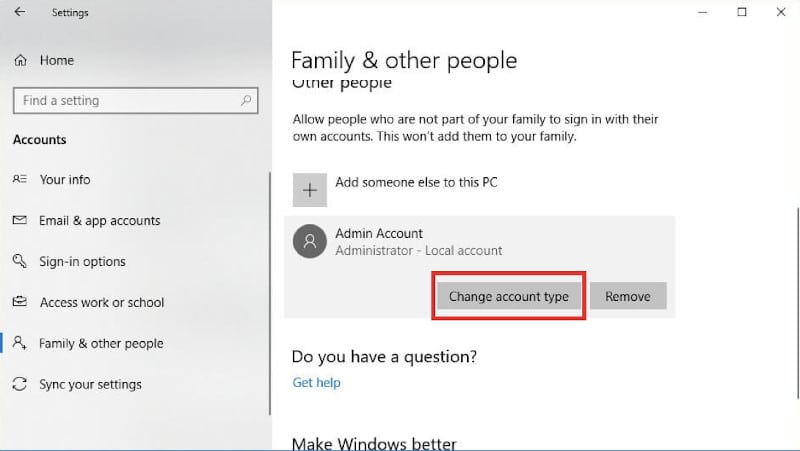Screen dimensions: 800x451
Task: Click the Make Windows better heading
Action: (374, 443)
